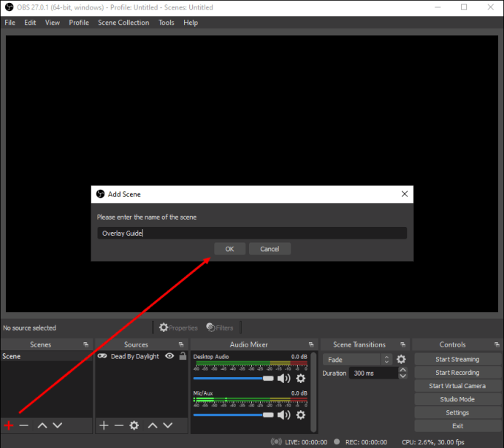Remove the selected scene with minus icon
The width and height of the screenshot is (504, 448).
(24, 425)
